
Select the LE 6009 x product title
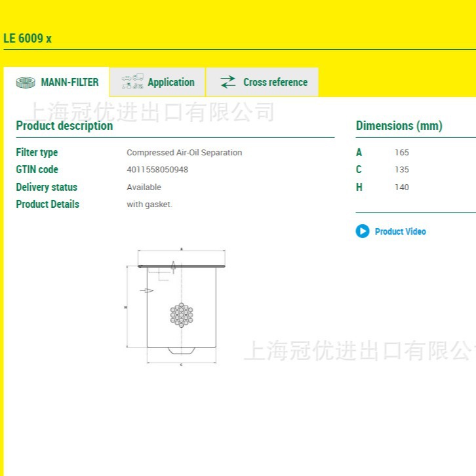pyautogui.click(x=28, y=39)
